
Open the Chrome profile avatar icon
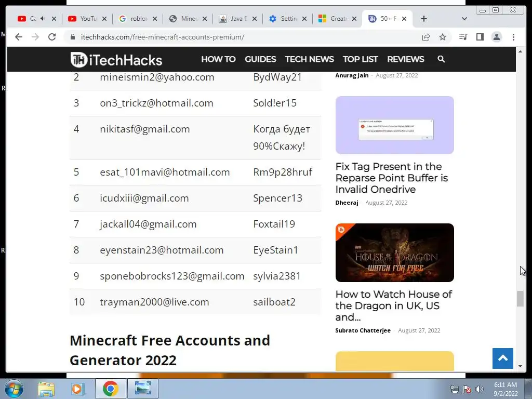tap(496, 37)
